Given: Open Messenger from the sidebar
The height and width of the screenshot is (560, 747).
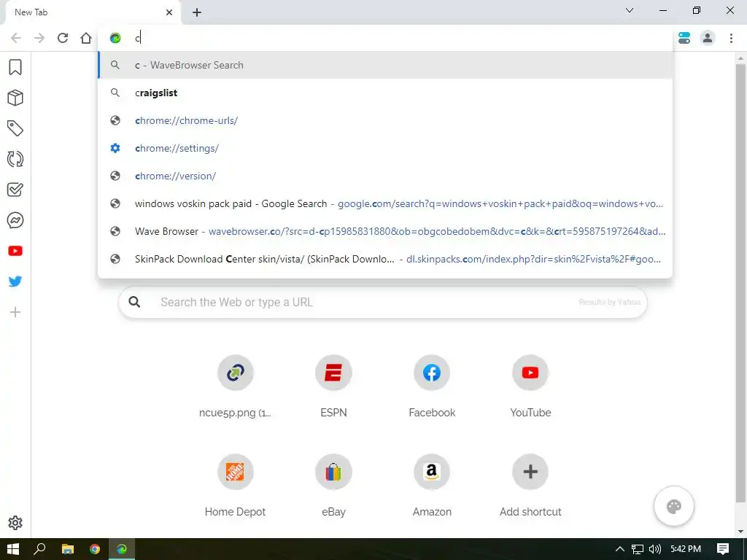Looking at the screenshot, I should [x=15, y=220].
